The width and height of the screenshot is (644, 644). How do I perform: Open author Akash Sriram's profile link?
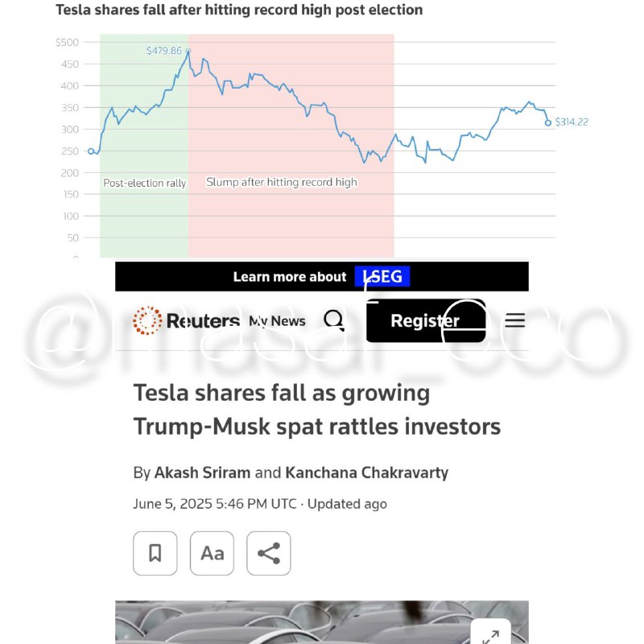pyautogui.click(x=202, y=473)
